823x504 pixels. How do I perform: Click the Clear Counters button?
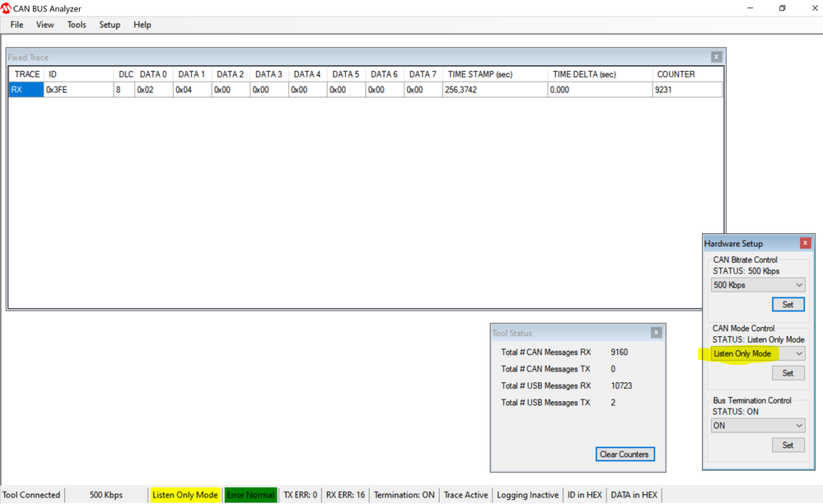tap(624, 455)
